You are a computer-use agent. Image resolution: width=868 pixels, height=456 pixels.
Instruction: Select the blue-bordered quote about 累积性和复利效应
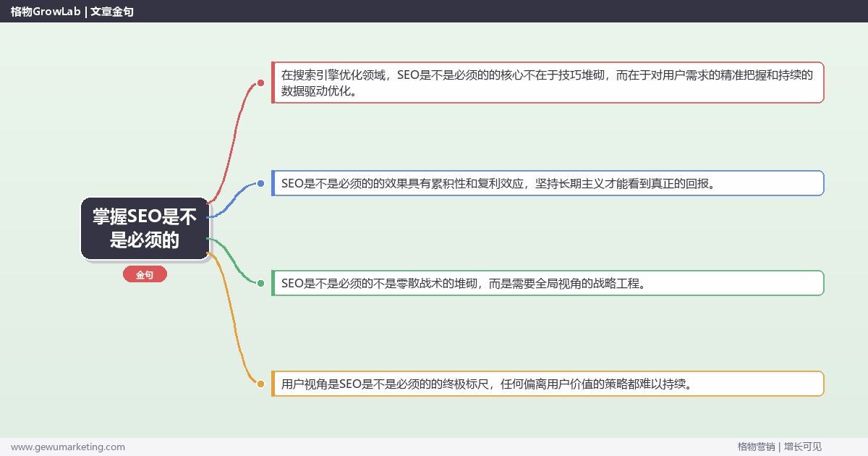548,183
